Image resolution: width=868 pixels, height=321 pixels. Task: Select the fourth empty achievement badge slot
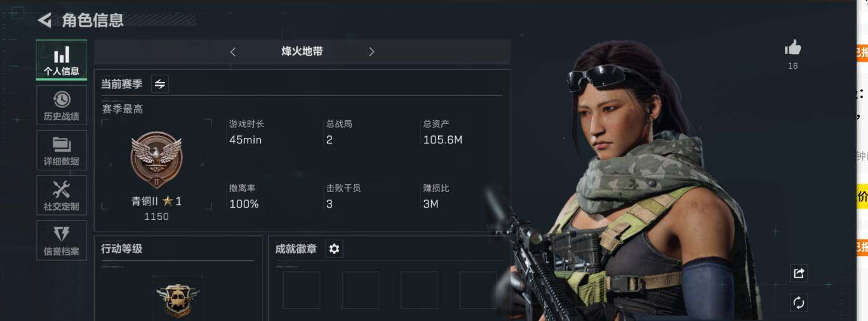(478, 290)
